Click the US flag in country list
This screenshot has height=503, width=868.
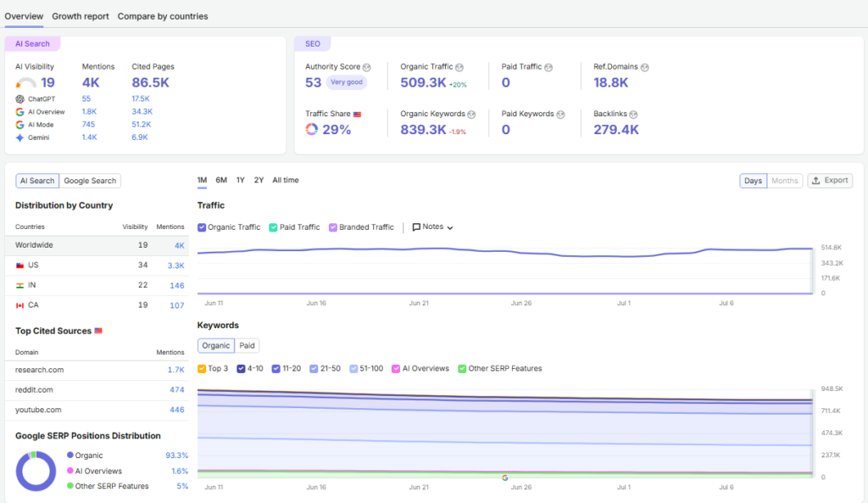pyautogui.click(x=20, y=265)
